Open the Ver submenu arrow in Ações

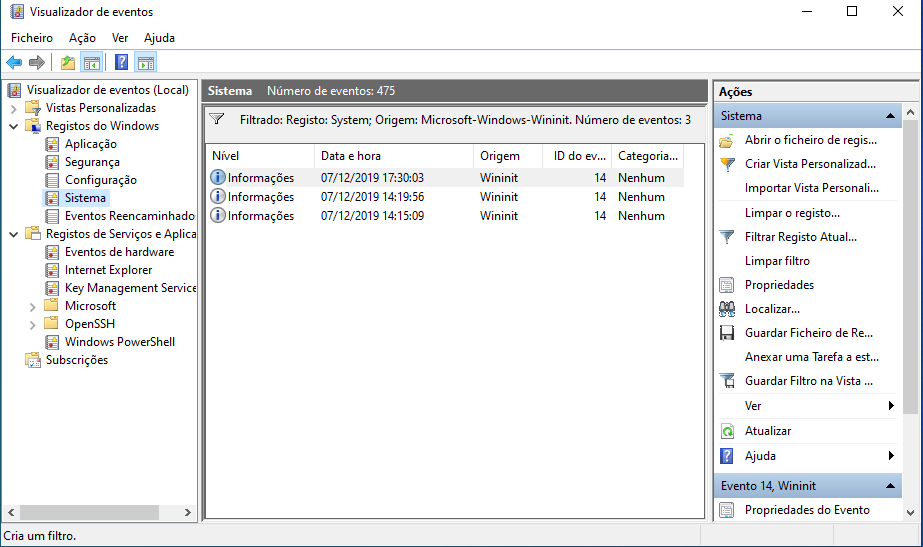891,406
